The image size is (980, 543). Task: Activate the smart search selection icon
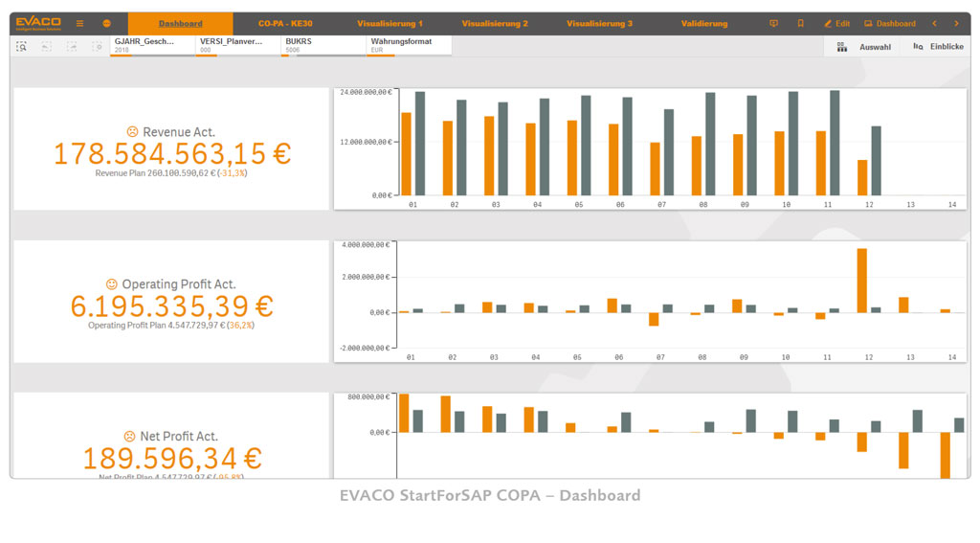(x=21, y=46)
